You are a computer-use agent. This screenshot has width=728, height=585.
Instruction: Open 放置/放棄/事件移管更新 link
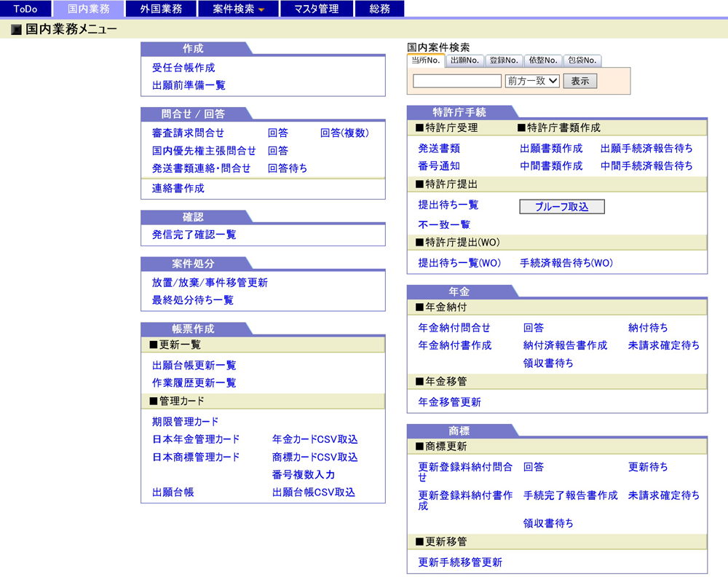210,283
